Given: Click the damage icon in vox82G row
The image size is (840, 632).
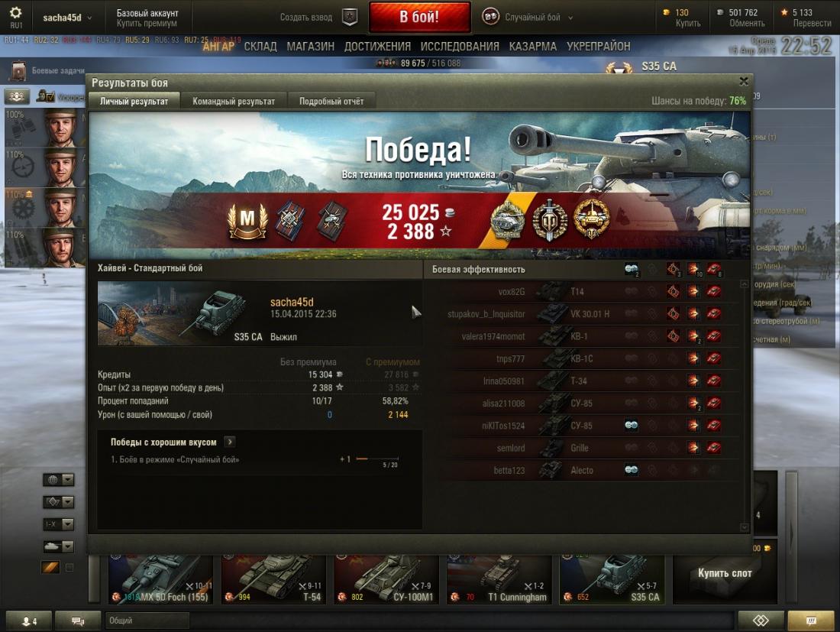Looking at the screenshot, I should (x=693, y=292).
